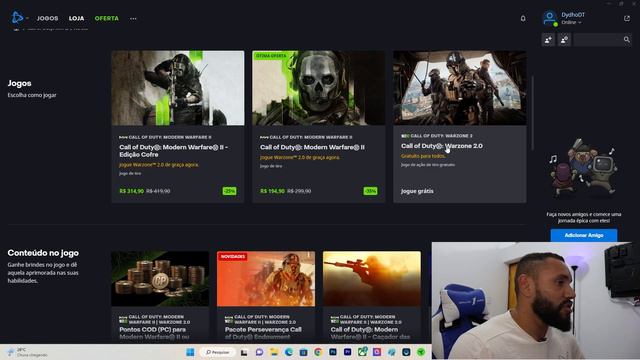
Task: Open Call of Duty: Modern Warfare II title link
Action: 312,147
